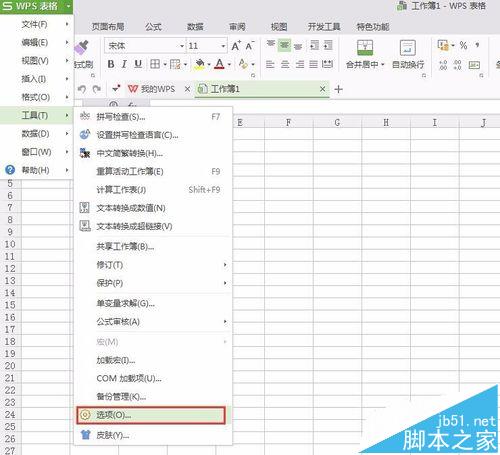Viewport: 500px width, 455px height.
Task: Click 备份管理(K)... menu entry
Action: coord(153,397)
